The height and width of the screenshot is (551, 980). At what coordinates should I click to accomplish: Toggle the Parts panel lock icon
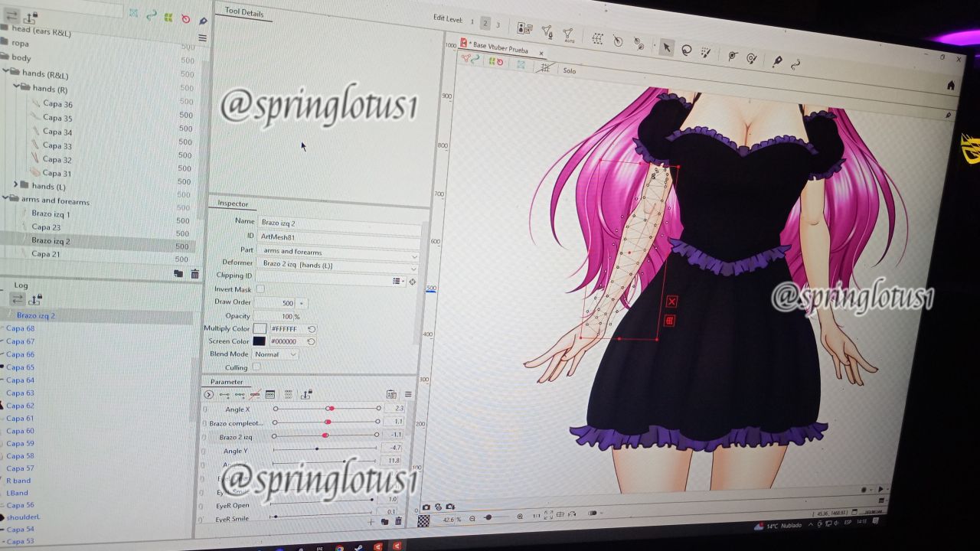point(30,17)
